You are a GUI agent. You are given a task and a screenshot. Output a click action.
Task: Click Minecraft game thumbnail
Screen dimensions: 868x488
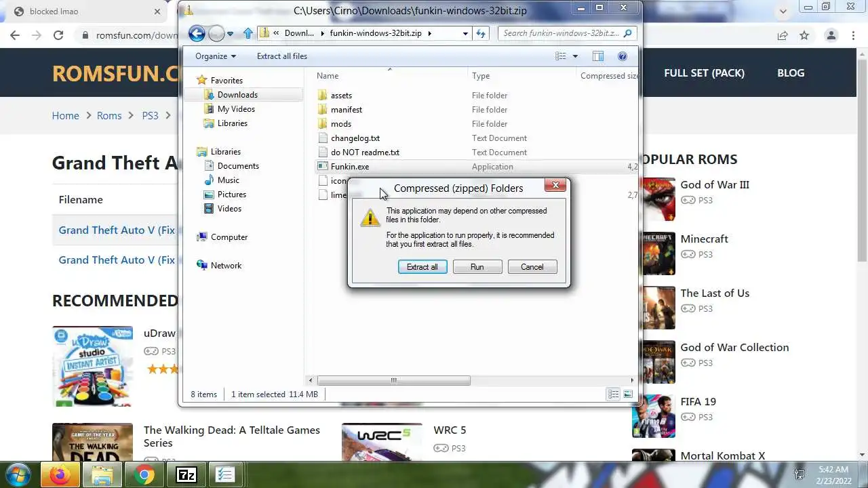coord(658,253)
